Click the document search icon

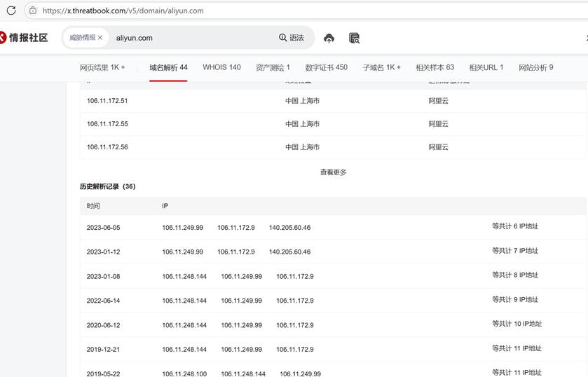pos(354,38)
